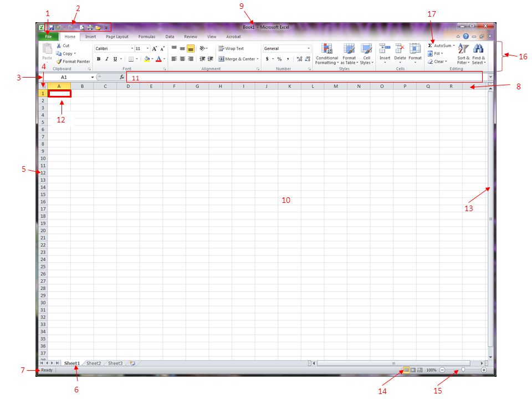Click the Format cells button
The width and height of the screenshot is (532, 399).
[415, 53]
